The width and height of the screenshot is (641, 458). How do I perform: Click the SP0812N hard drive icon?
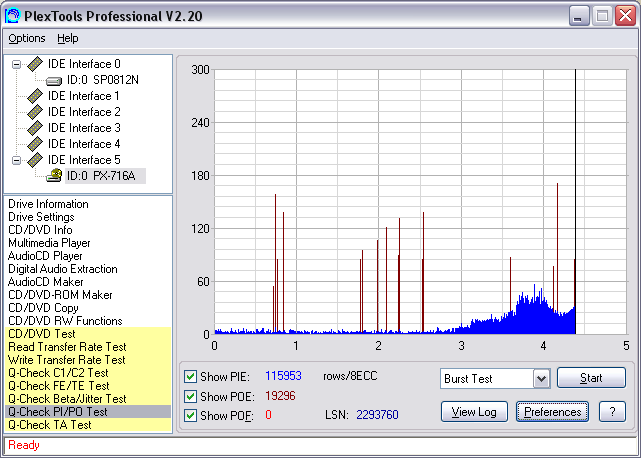(54, 81)
